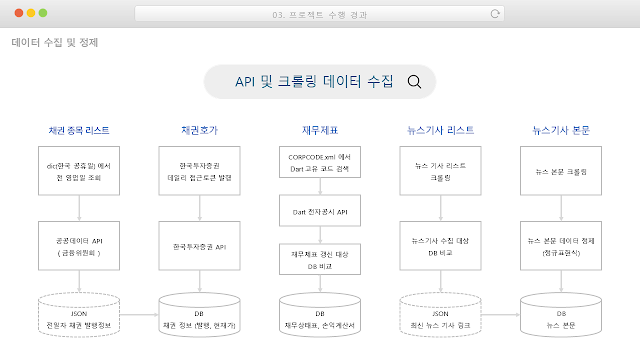Click the magnifying glass search icon
Screen dimensions: 640x360
point(414,82)
